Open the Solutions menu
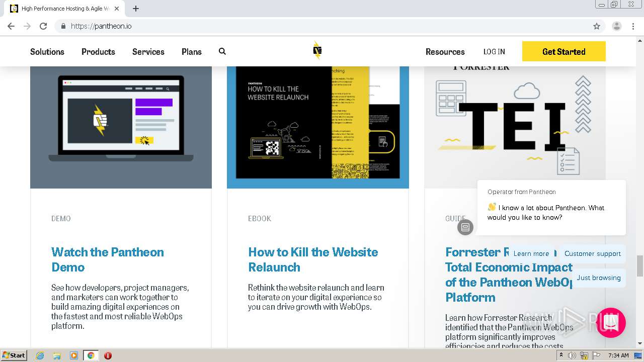This screenshot has height=362, width=644. coord(47,52)
